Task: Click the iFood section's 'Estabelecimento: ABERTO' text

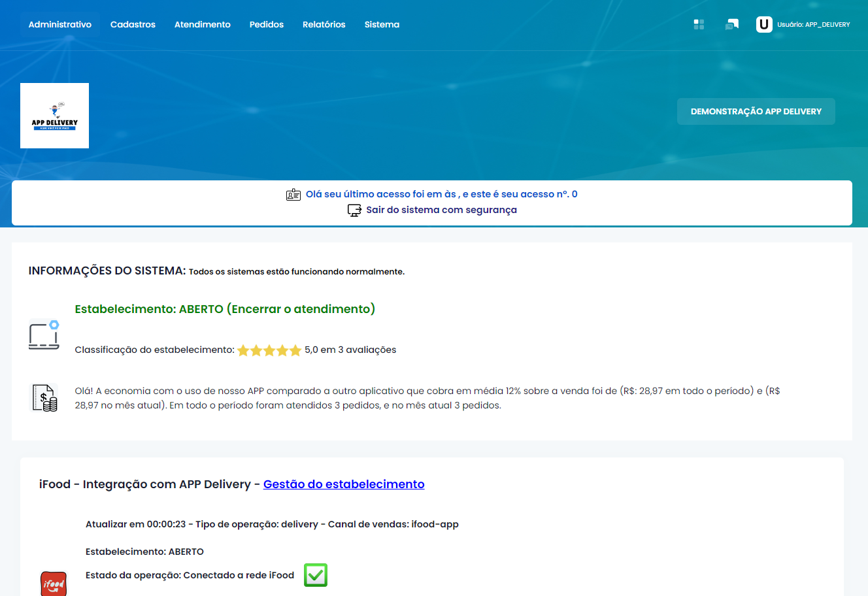Action: (144, 552)
